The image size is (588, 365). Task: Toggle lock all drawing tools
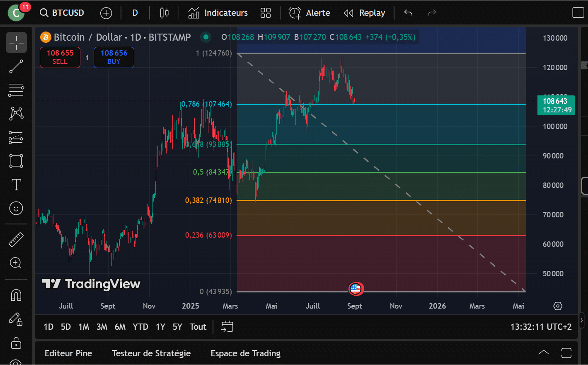tap(16, 343)
